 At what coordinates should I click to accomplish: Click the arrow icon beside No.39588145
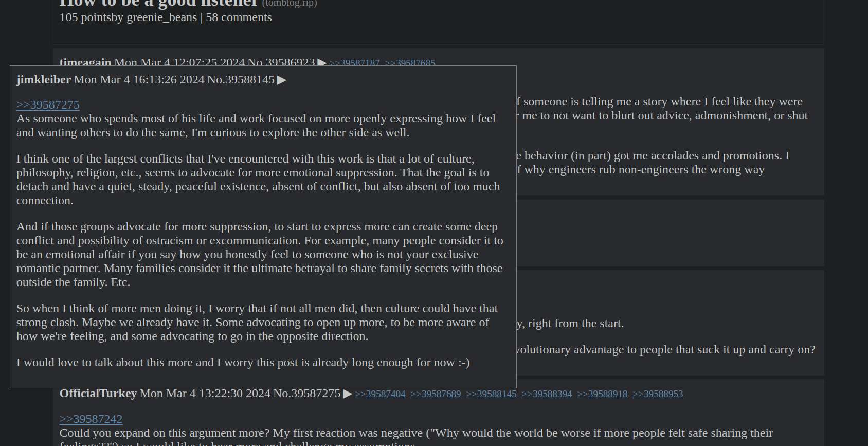(282, 80)
